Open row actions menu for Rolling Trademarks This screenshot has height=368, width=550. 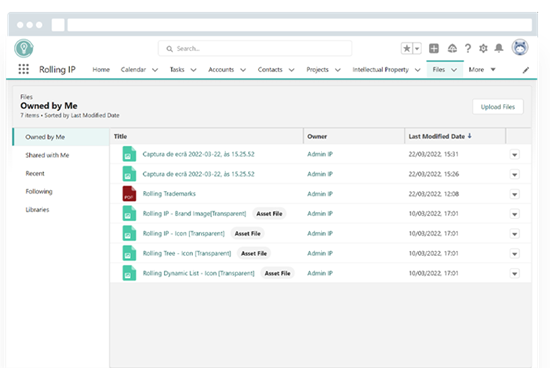click(x=515, y=194)
